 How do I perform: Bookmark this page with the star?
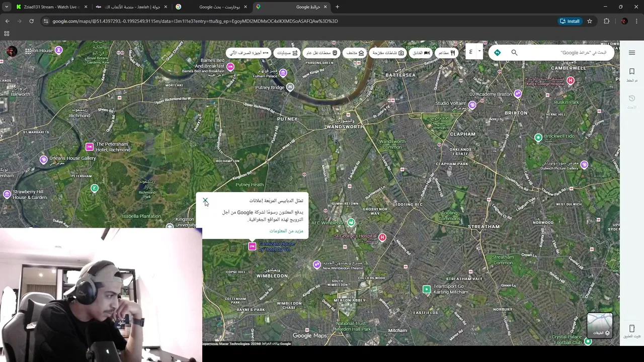590,21
